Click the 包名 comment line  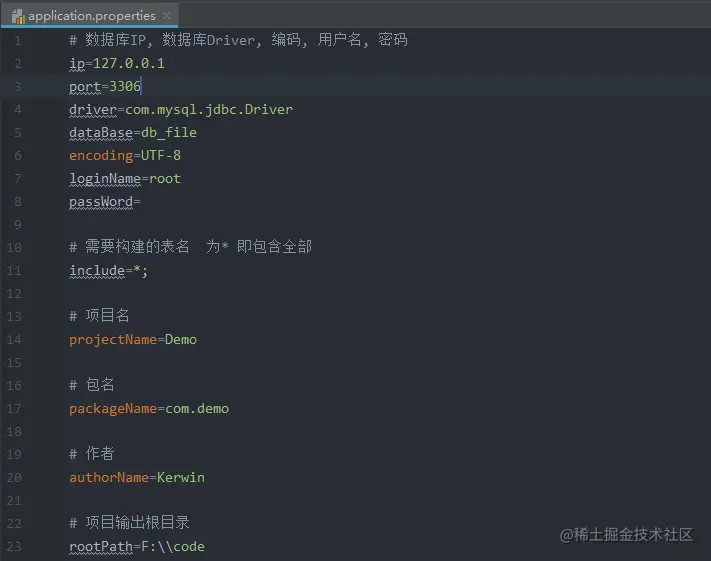point(92,385)
